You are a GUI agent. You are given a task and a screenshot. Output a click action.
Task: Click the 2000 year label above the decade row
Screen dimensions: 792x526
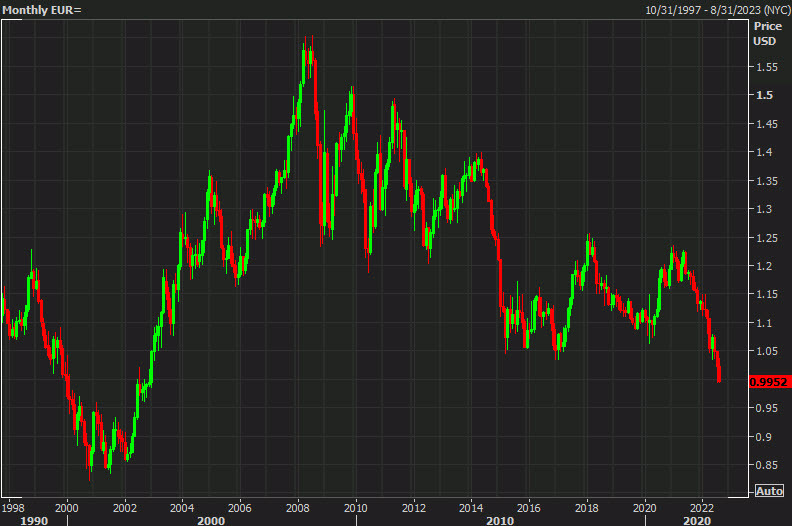(66, 508)
